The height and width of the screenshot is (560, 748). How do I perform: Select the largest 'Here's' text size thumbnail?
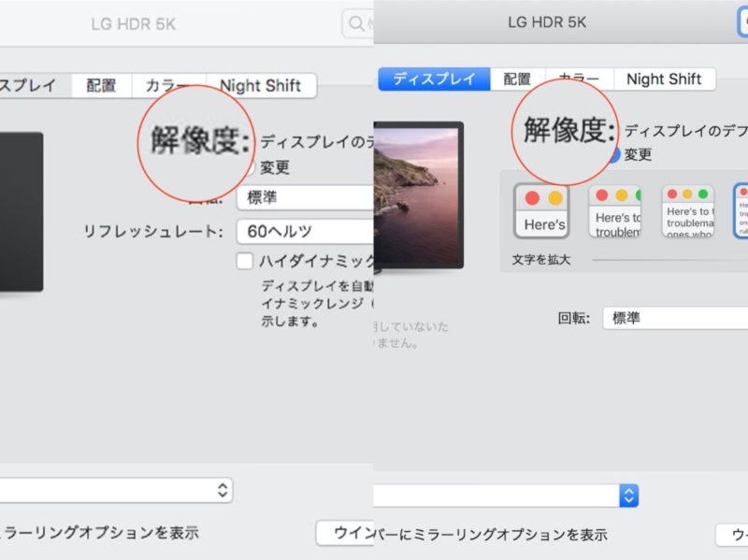tap(542, 210)
